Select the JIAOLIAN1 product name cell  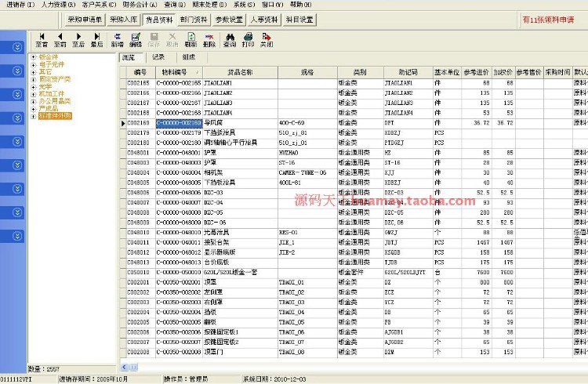click(241, 83)
